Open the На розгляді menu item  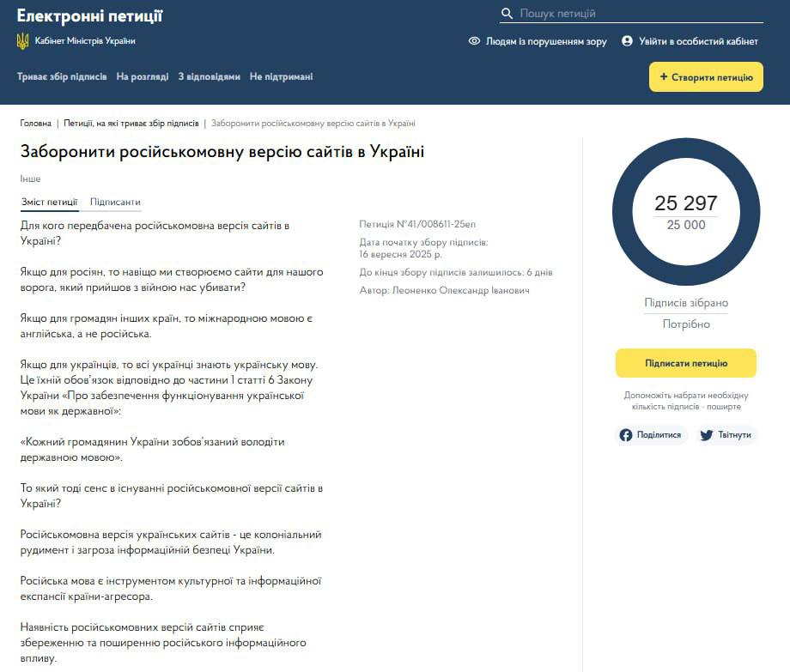click(x=143, y=77)
